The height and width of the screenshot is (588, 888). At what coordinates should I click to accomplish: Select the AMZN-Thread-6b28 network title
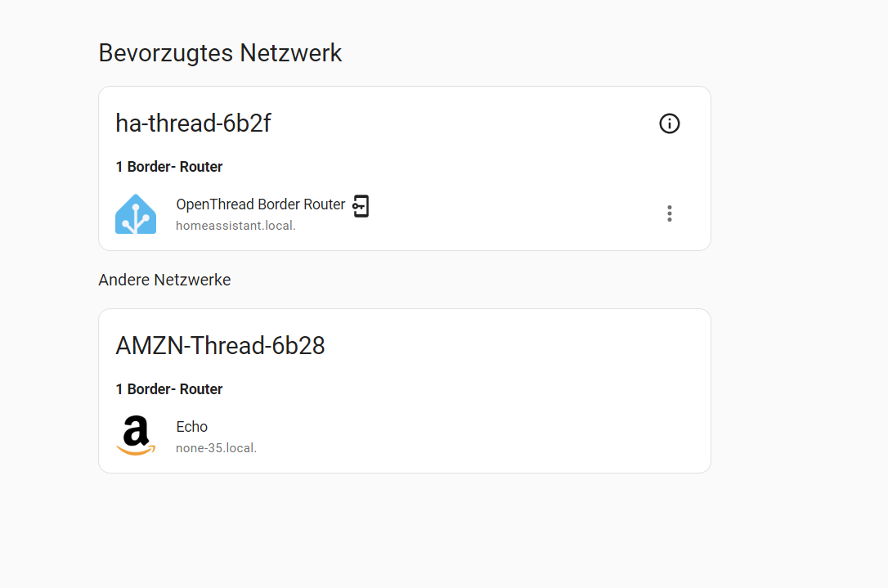(220, 346)
